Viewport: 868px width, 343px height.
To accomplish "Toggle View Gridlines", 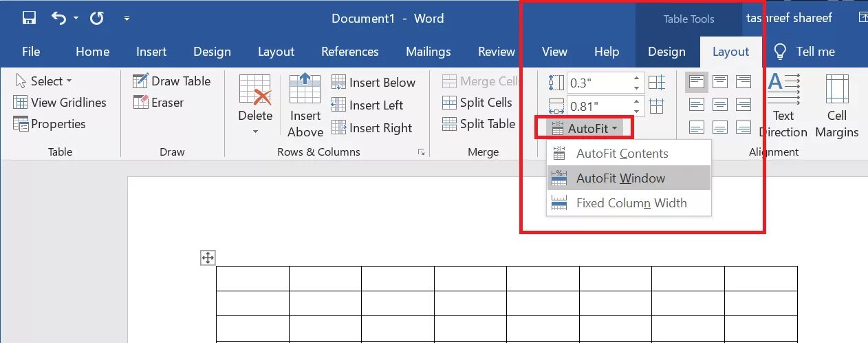I will [x=60, y=103].
